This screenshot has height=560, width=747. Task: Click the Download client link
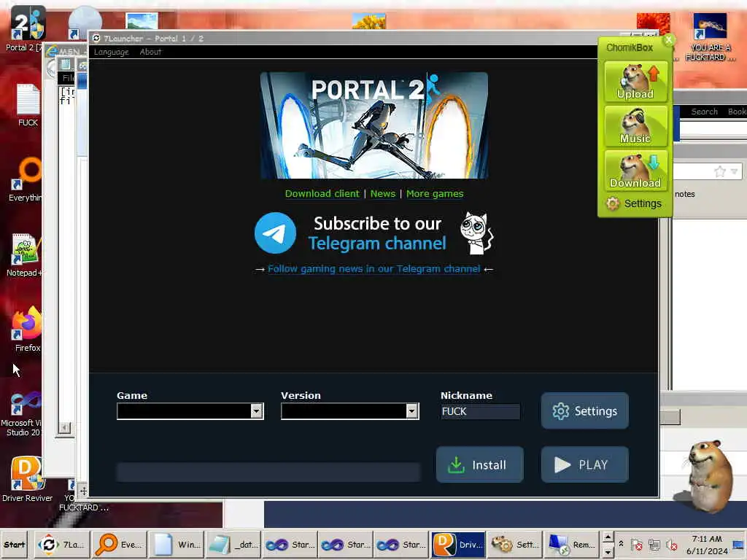pos(322,194)
